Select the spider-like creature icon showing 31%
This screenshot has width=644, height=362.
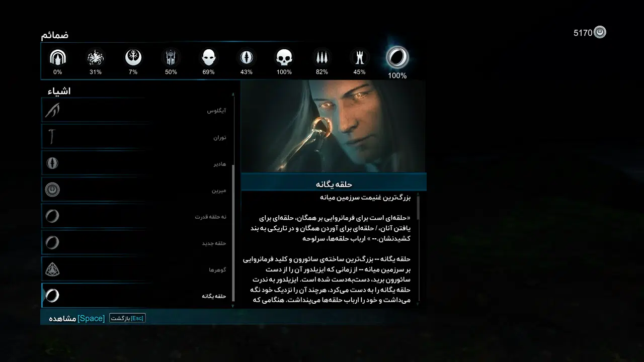[x=96, y=57]
